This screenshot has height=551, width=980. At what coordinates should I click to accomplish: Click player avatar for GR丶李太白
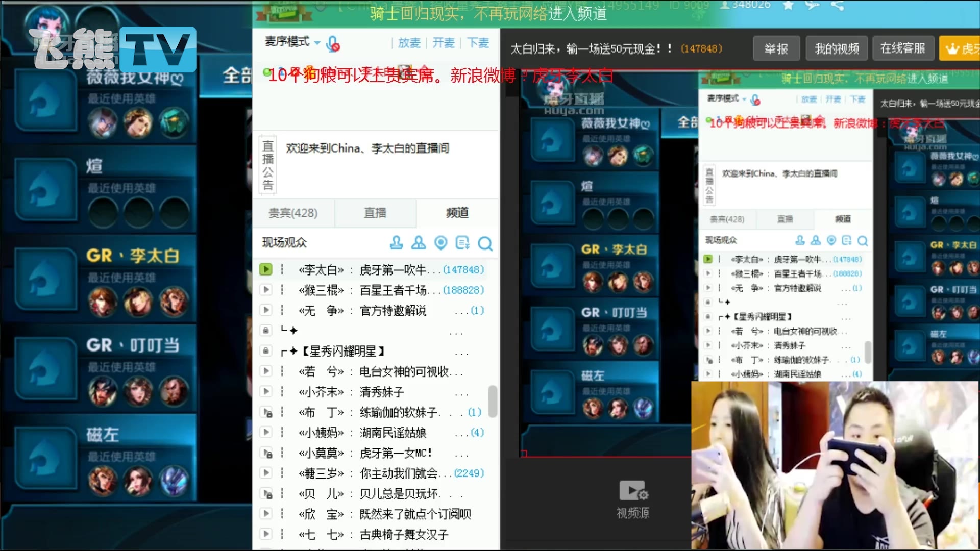point(46,279)
